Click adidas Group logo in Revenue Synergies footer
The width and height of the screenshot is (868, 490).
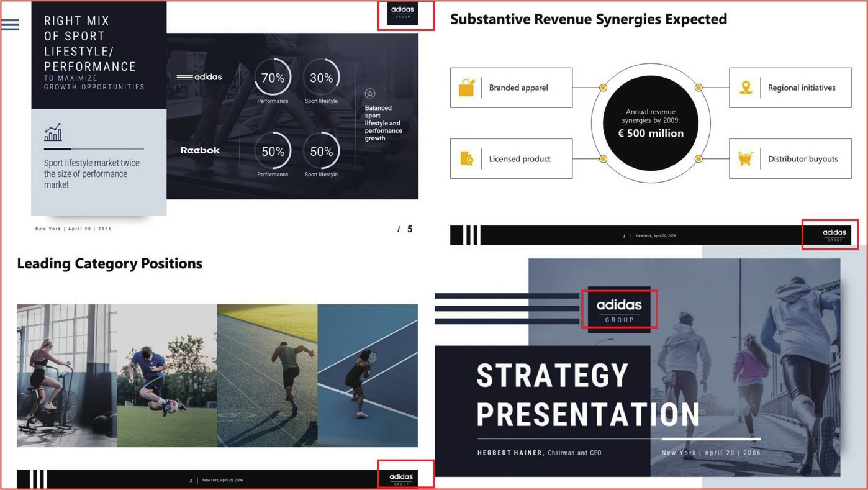click(834, 235)
